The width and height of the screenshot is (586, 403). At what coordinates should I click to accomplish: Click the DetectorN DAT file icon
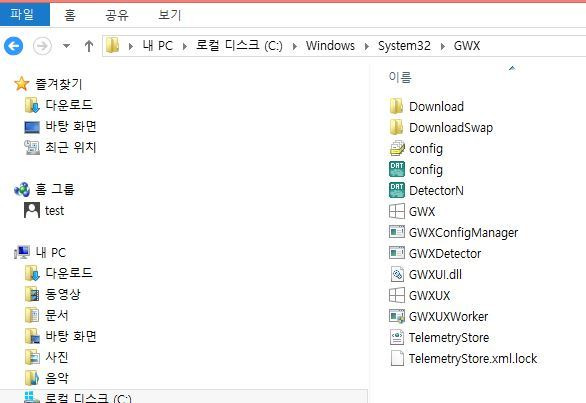tap(397, 190)
